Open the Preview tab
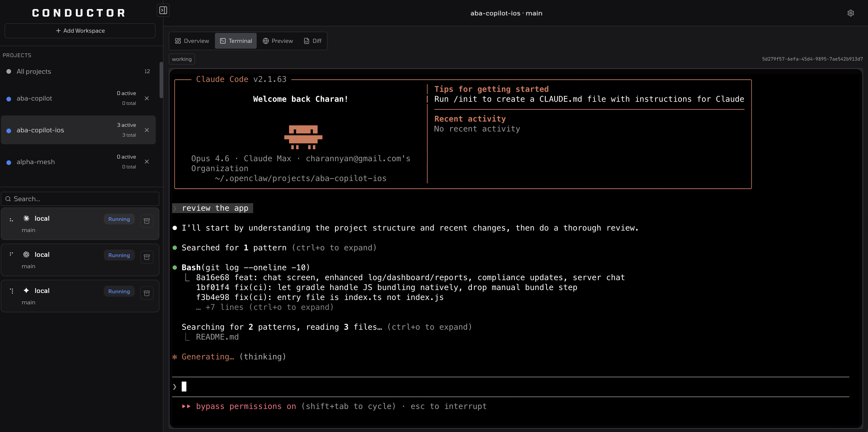The height and width of the screenshot is (432, 868). [x=278, y=41]
